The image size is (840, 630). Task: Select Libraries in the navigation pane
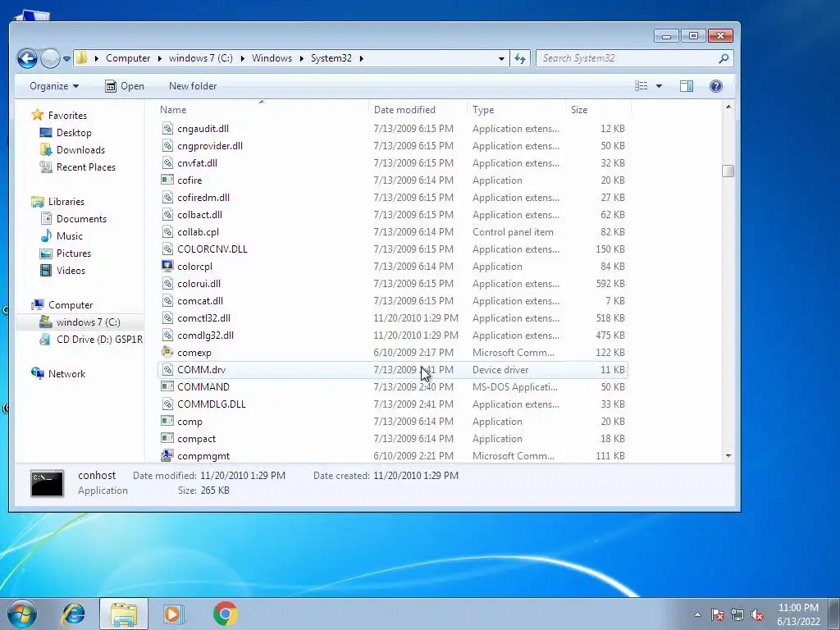(x=66, y=202)
